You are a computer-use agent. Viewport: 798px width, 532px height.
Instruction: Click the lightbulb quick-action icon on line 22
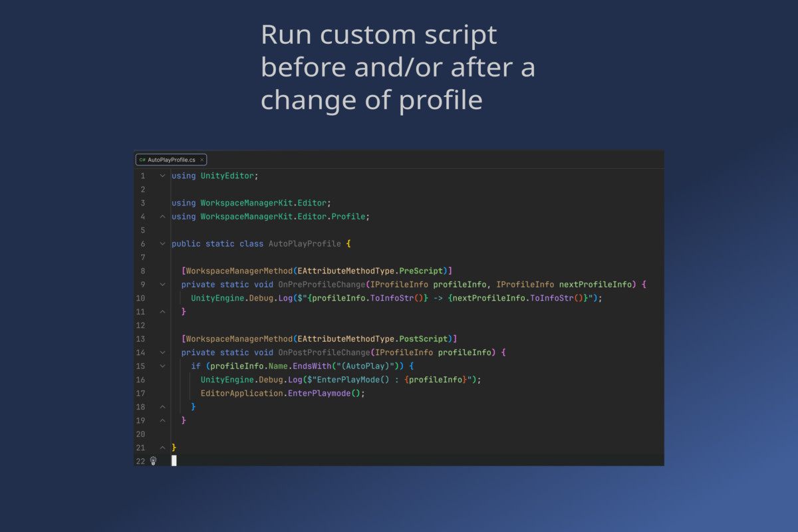pos(153,461)
